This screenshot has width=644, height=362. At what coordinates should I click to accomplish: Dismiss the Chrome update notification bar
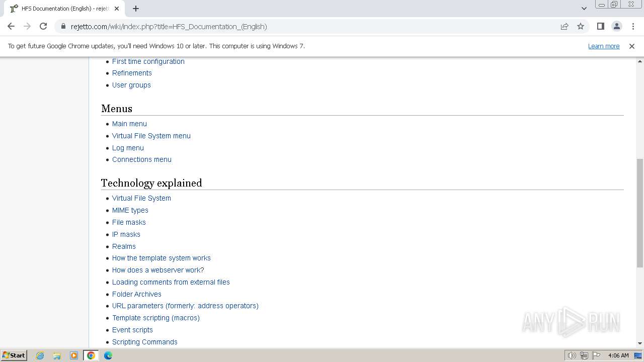[631, 46]
